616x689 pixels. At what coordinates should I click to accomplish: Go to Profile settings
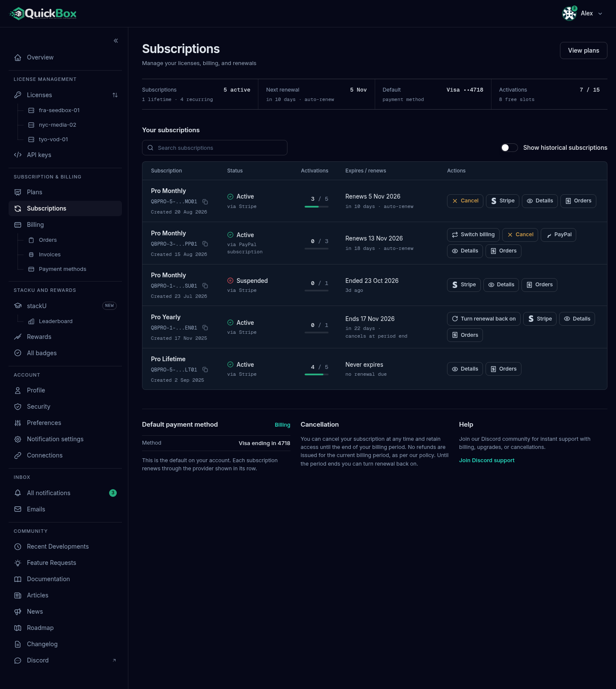click(x=65, y=390)
